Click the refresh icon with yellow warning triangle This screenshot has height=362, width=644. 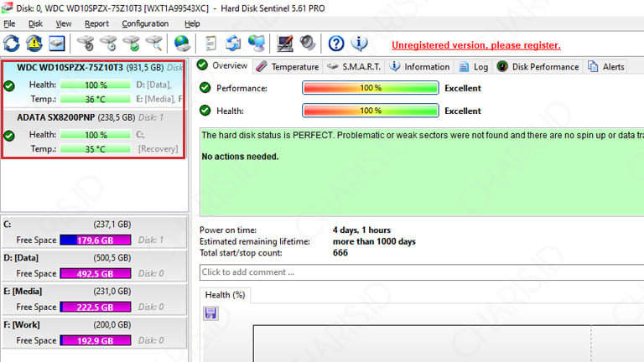[x=34, y=43]
